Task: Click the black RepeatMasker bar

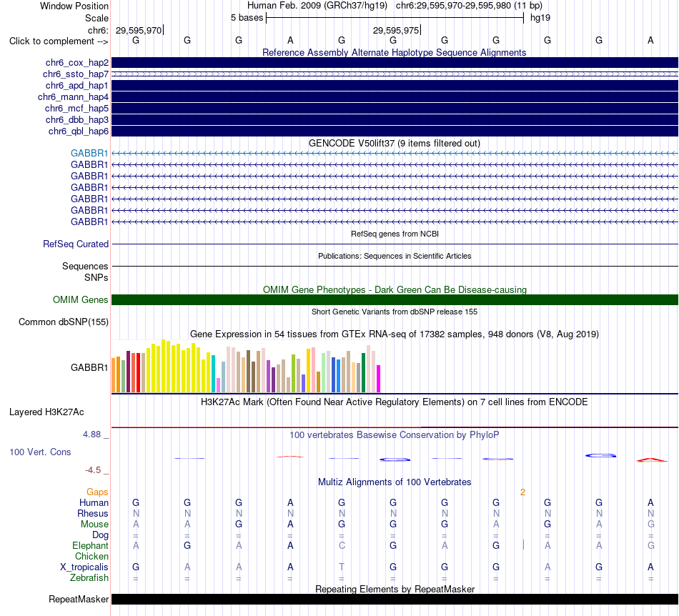Action: (395, 599)
